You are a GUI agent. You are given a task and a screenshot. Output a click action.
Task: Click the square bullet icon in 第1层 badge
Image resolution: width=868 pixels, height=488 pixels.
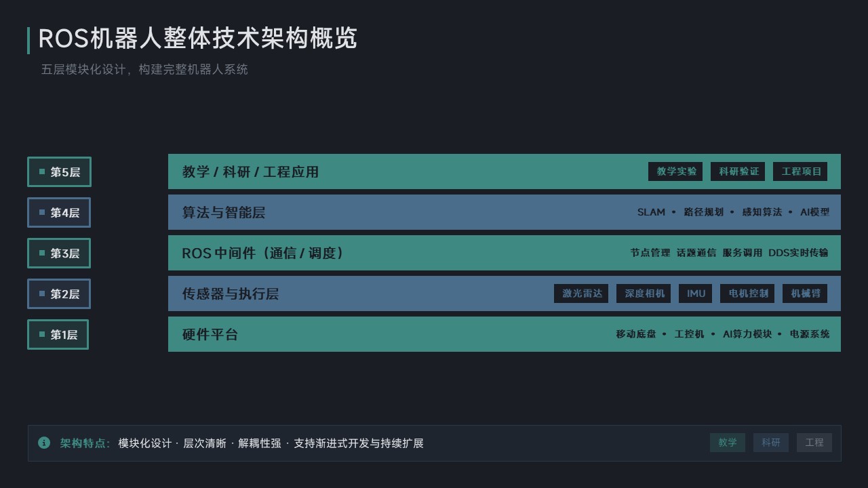(42, 334)
